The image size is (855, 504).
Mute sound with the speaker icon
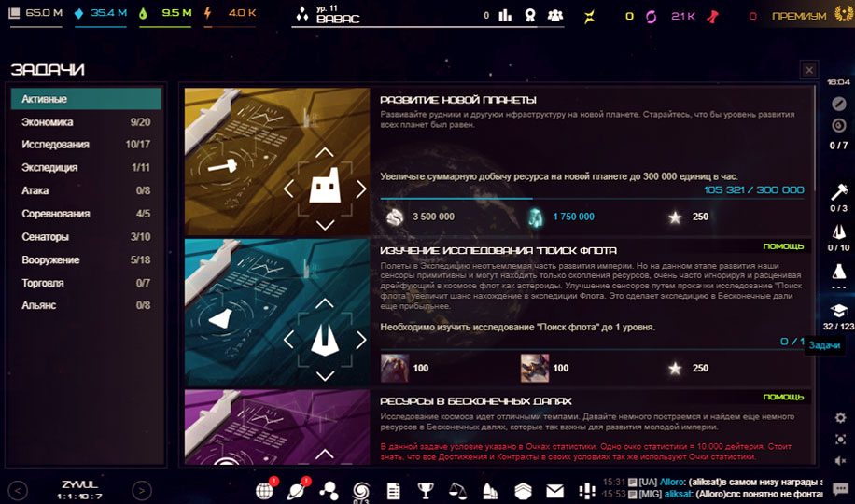click(x=839, y=461)
